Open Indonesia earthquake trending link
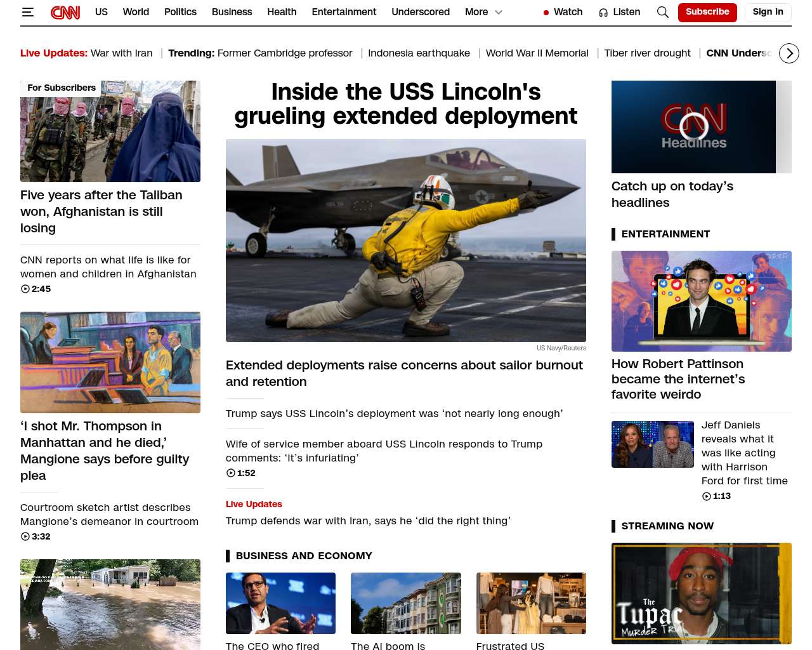Screen dimensions: 812x650 tap(419, 53)
